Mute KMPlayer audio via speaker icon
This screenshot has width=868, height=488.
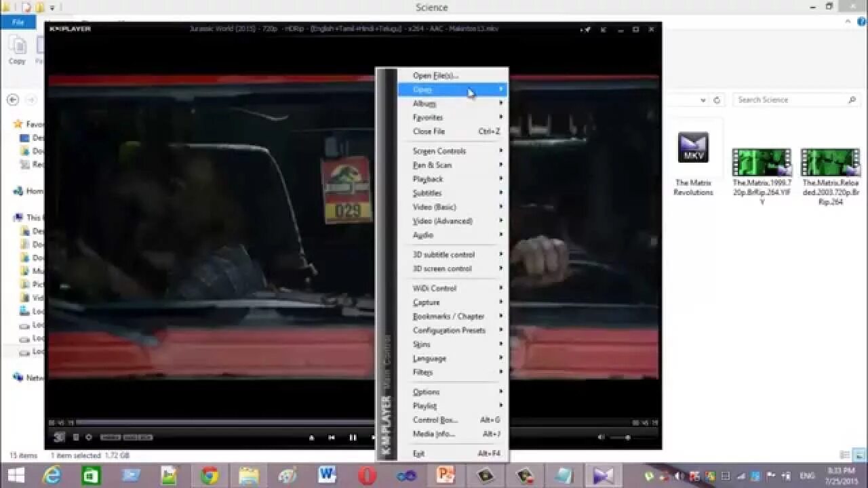click(601, 437)
